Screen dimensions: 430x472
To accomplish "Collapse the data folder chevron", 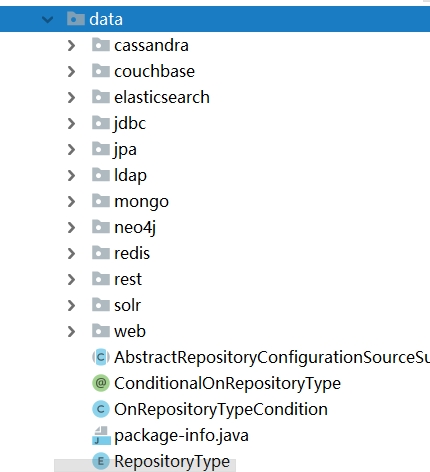I will pyautogui.click(x=48, y=19).
